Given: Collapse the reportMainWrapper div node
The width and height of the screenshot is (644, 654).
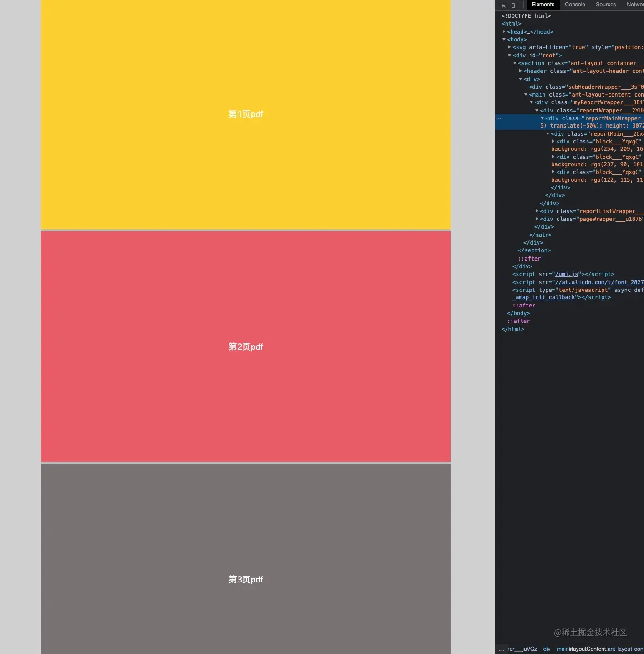Looking at the screenshot, I should (542, 118).
